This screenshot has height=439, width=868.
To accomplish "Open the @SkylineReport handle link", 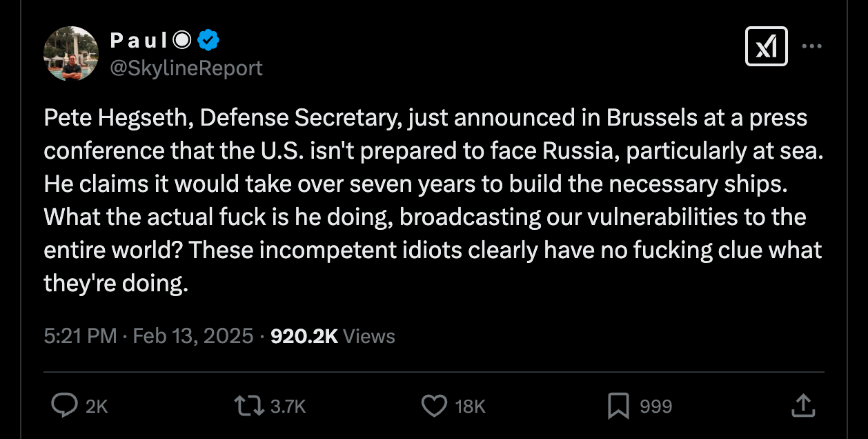I will point(186,68).
